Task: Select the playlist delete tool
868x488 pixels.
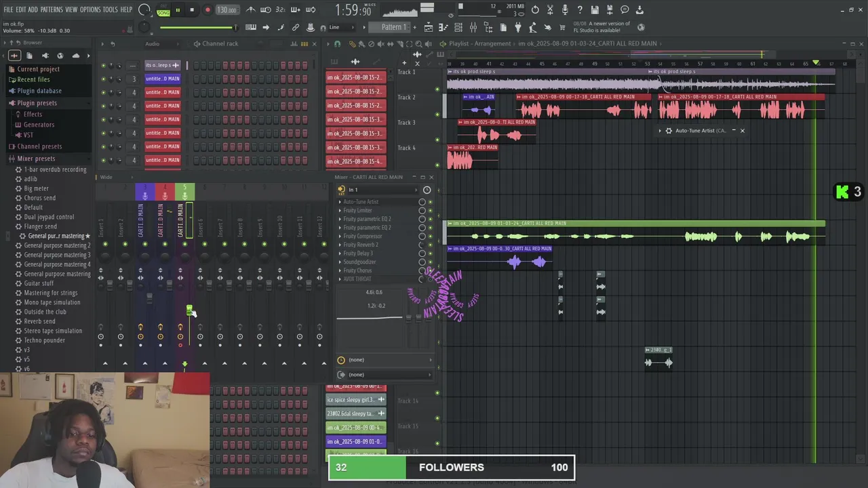Action: click(x=371, y=43)
